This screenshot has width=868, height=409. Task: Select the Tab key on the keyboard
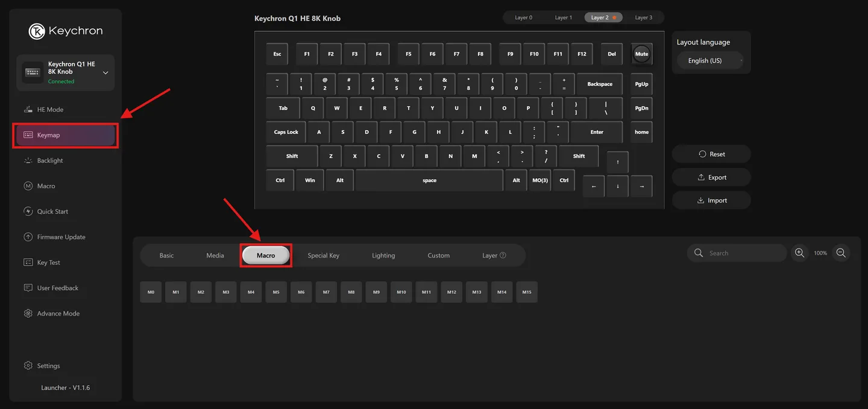point(283,108)
